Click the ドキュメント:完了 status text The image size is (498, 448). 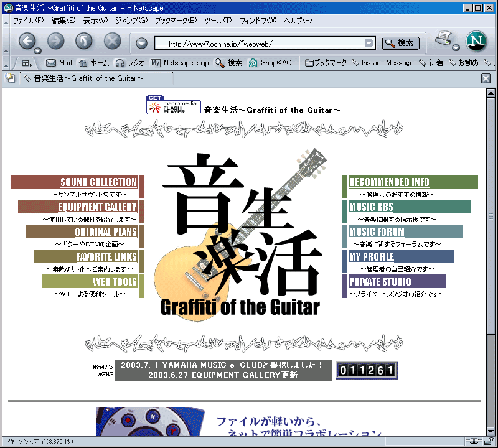pos(39,441)
